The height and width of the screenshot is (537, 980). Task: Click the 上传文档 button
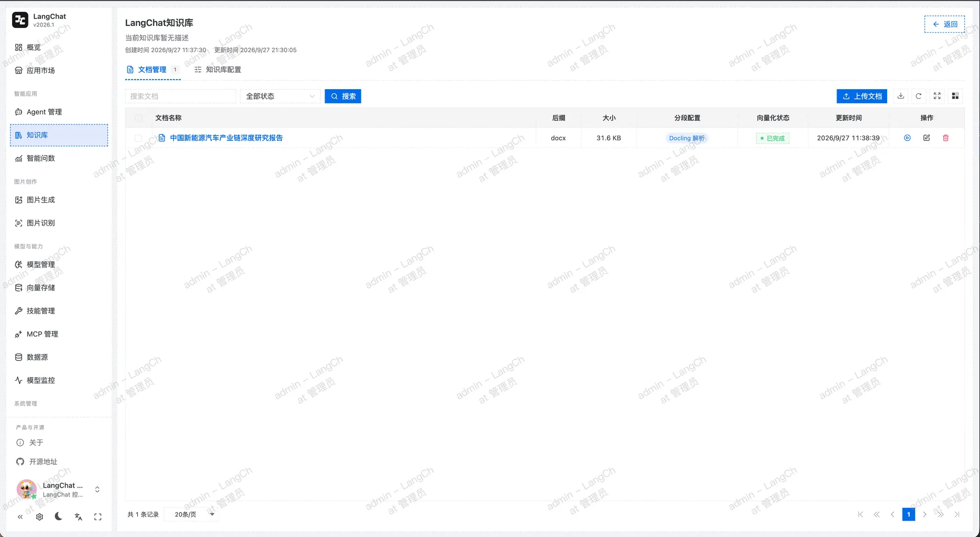pos(862,96)
